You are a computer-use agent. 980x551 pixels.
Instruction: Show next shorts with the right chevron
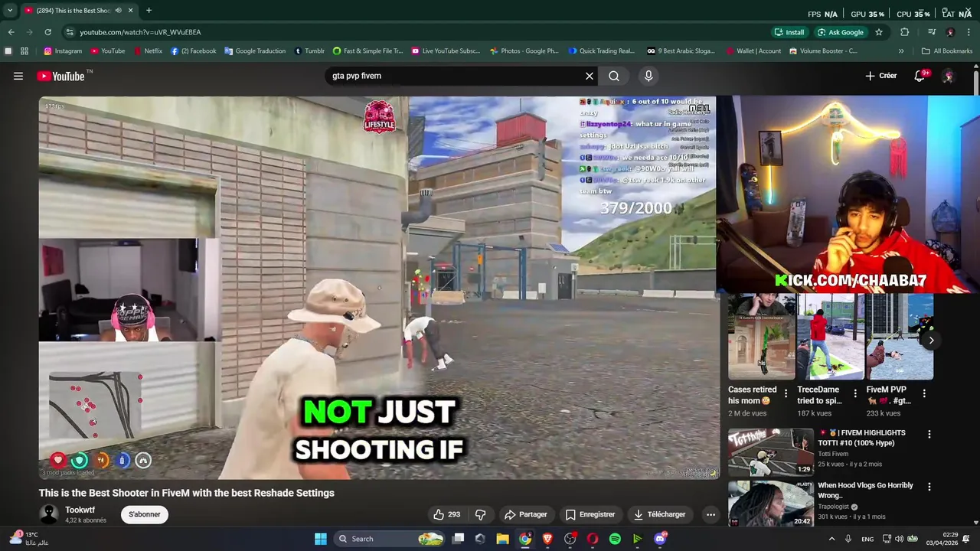pos(931,340)
